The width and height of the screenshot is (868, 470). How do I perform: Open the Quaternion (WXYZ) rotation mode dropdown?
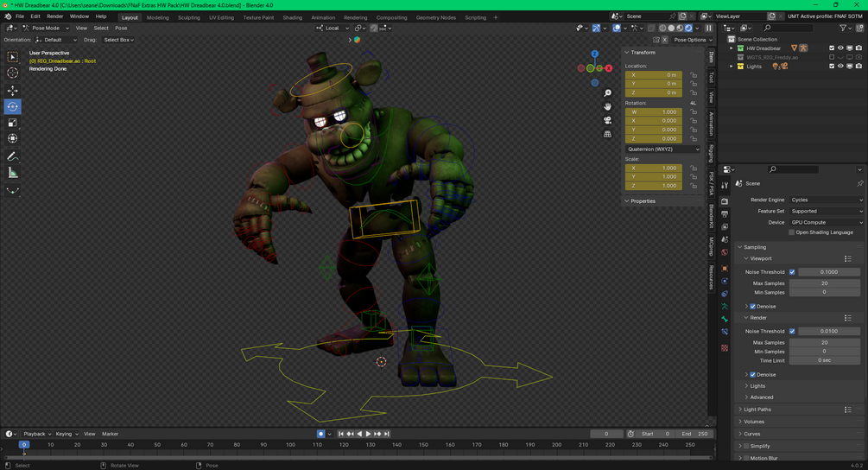tap(662, 149)
